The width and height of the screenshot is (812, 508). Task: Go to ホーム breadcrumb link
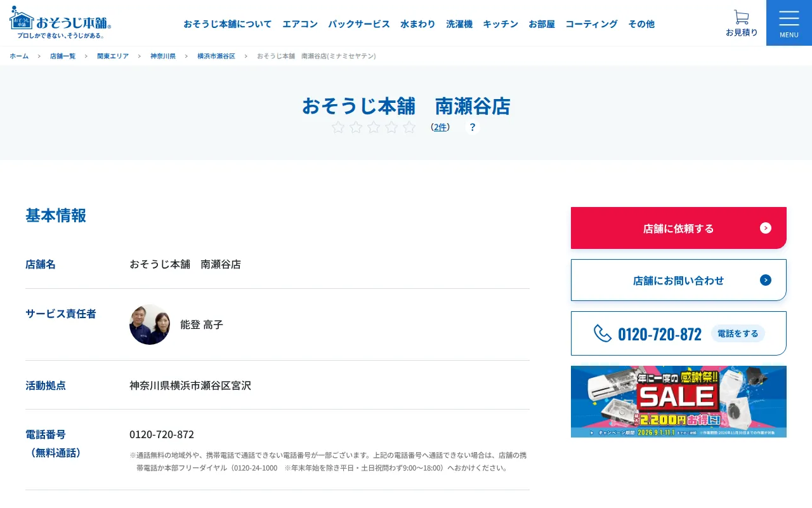[19, 56]
